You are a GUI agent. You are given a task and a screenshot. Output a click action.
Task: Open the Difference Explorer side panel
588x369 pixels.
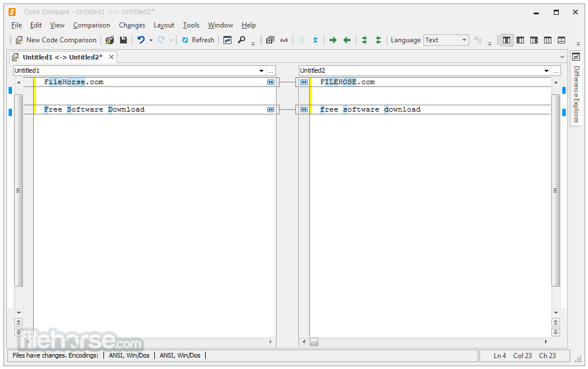click(577, 94)
